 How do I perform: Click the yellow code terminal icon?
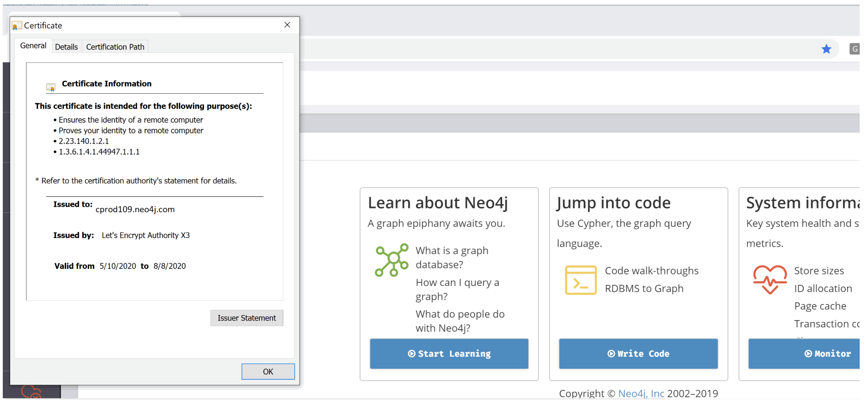pyautogui.click(x=581, y=280)
